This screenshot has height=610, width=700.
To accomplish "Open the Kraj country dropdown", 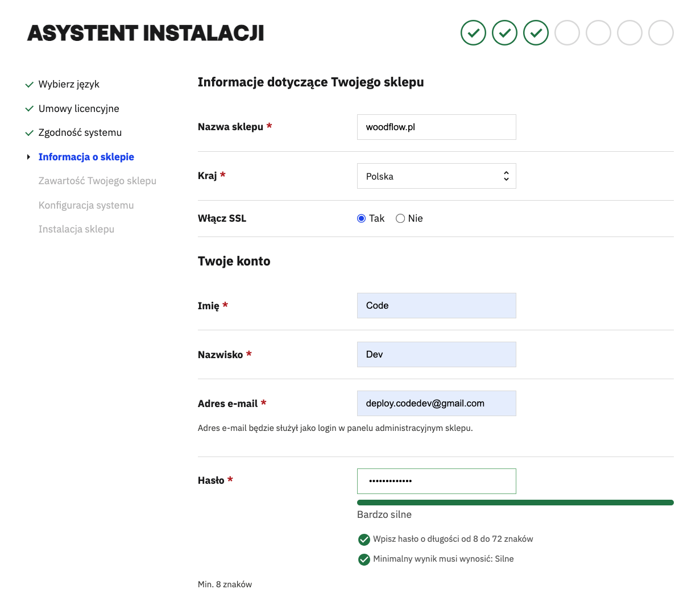I will 437,176.
